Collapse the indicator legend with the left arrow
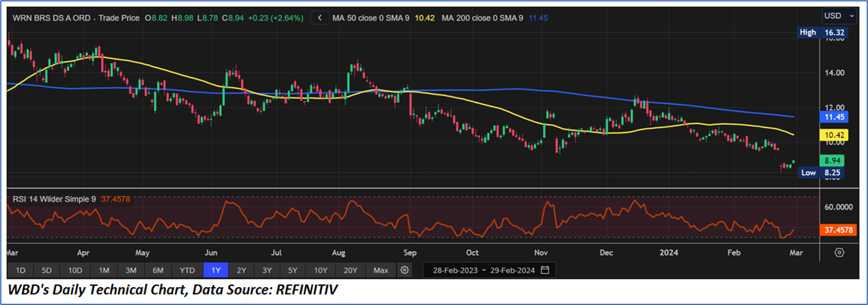 tap(319, 19)
